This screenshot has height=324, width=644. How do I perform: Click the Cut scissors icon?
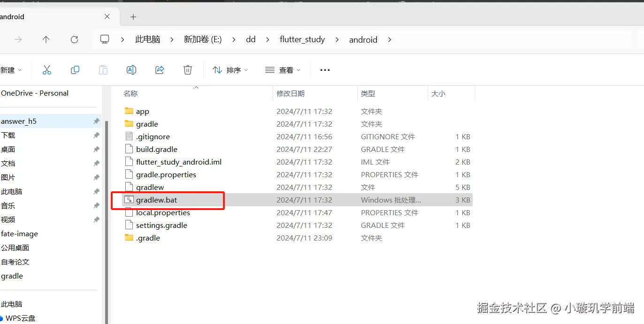(47, 70)
